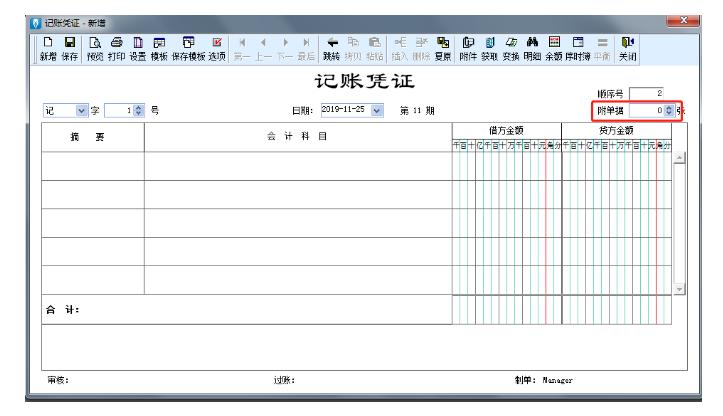This screenshot has width=723, height=416.
Task: Click the voucher number stepper arrows
Action: 139,111
